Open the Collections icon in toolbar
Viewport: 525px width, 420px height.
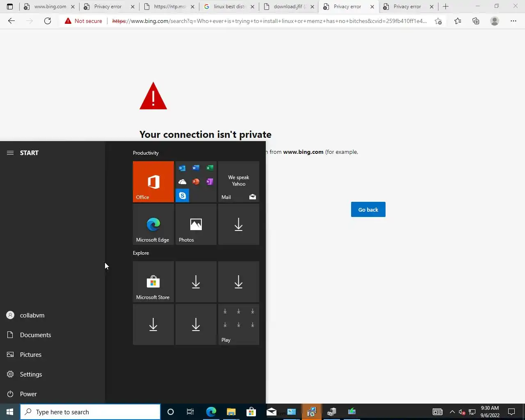(476, 21)
